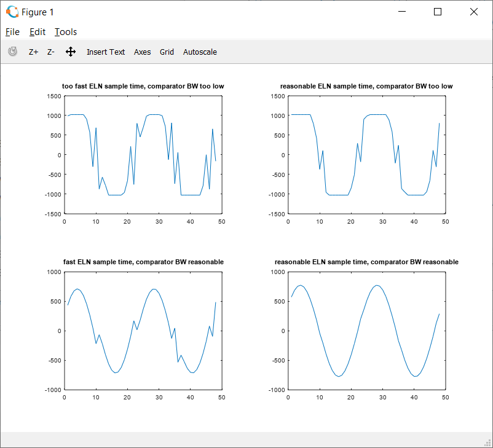Activate the Z+ zoom in tool

pyautogui.click(x=34, y=52)
